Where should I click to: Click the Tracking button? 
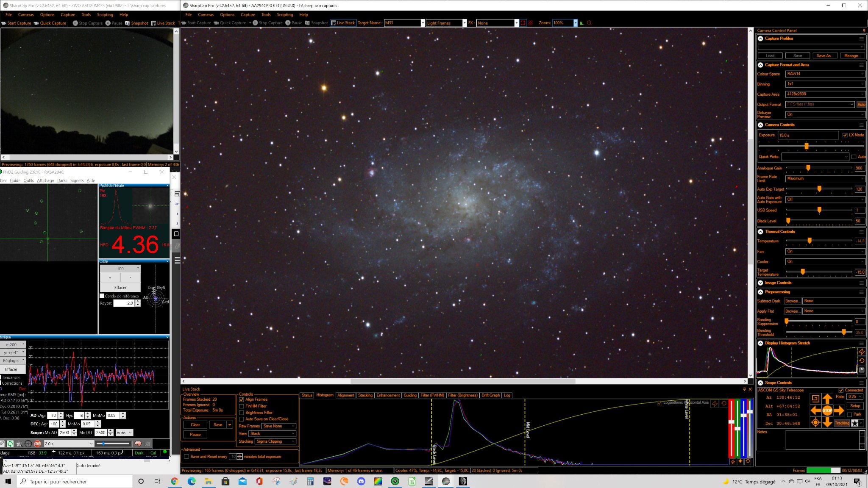coord(842,423)
